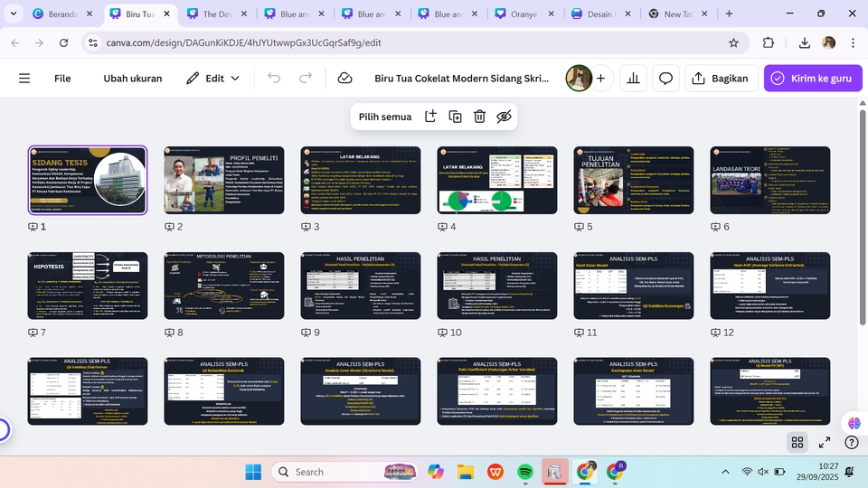Select slide 2 Profil Peneliti thumbnail
Viewport: 868px width, 488px height.
coord(224,181)
